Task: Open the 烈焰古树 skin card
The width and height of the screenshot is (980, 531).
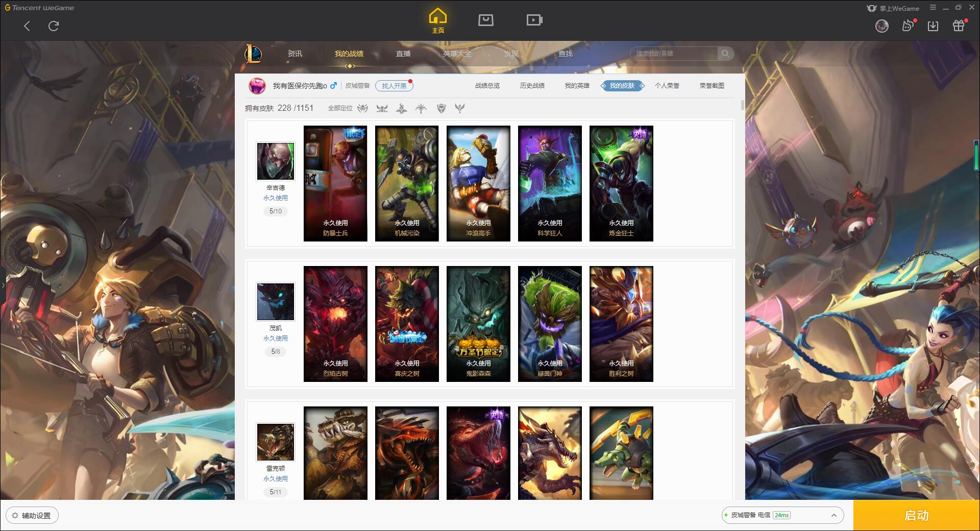Action: coord(335,324)
